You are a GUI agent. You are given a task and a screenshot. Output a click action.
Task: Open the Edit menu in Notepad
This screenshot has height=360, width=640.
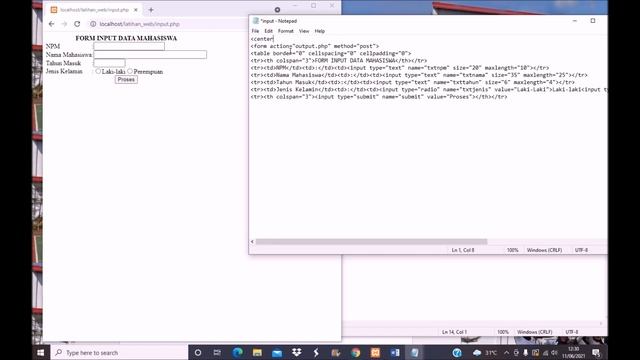pyautogui.click(x=268, y=31)
